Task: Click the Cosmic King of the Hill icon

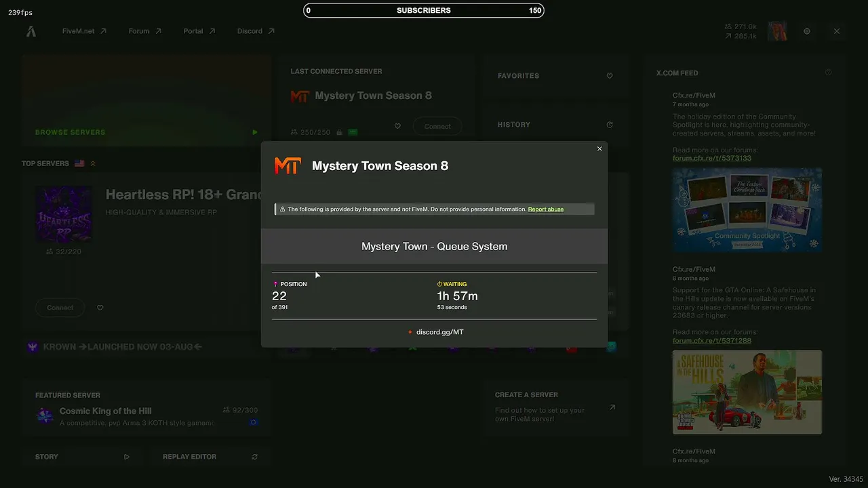Action: (45, 415)
